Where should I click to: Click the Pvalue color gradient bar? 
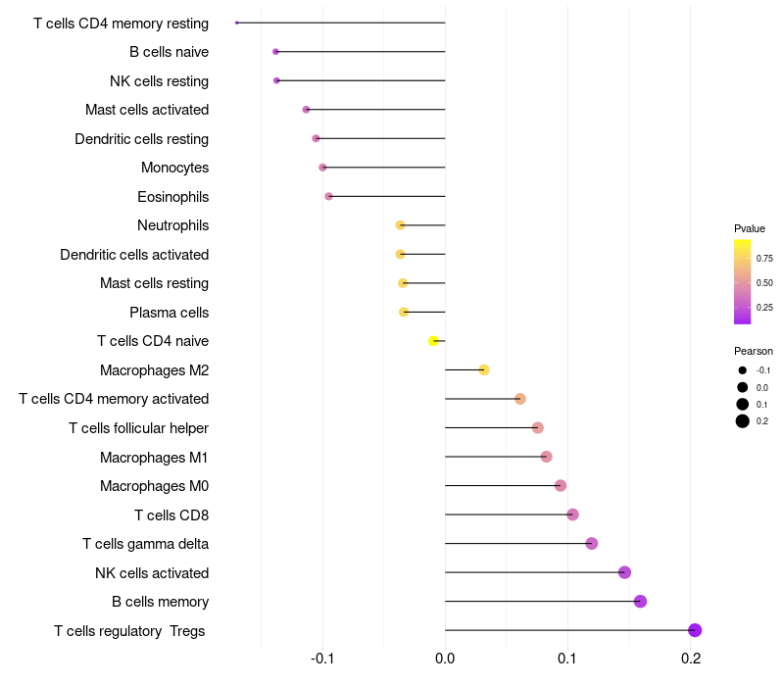(742, 282)
